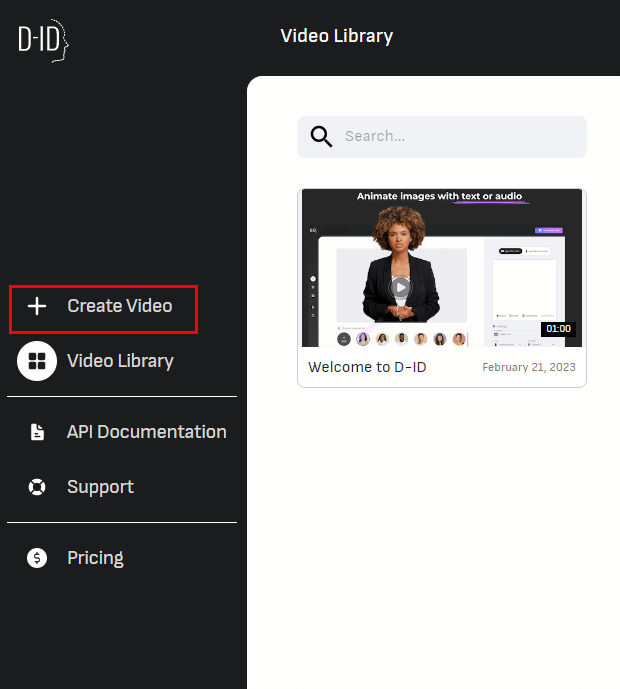
Task: Open the Support page
Action: tap(101, 487)
